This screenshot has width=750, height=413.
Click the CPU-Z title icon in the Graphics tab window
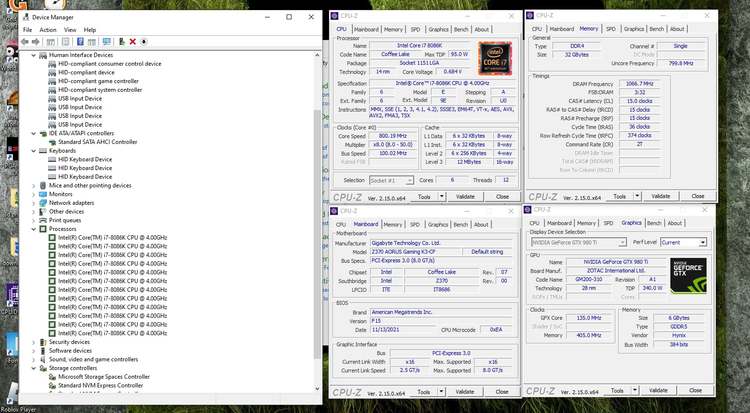point(528,210)
